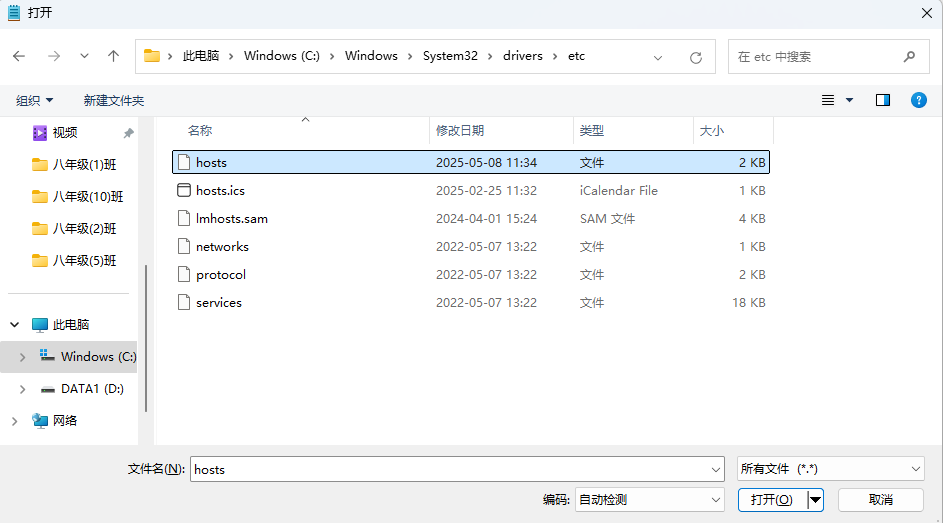Click the 打开(O) button
Image resolution: width=943 pixels, height=523 pixels.
point(772,500)
